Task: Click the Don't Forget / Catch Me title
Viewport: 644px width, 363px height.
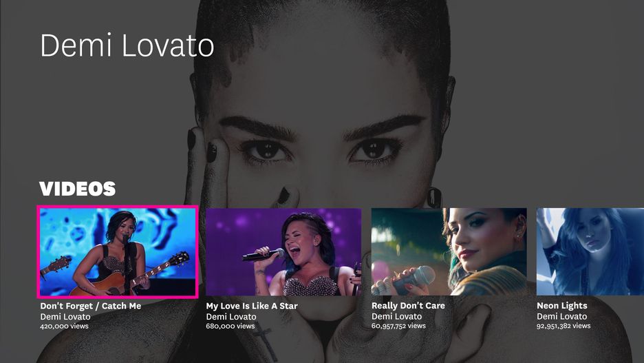Action: tap(90, 306)
